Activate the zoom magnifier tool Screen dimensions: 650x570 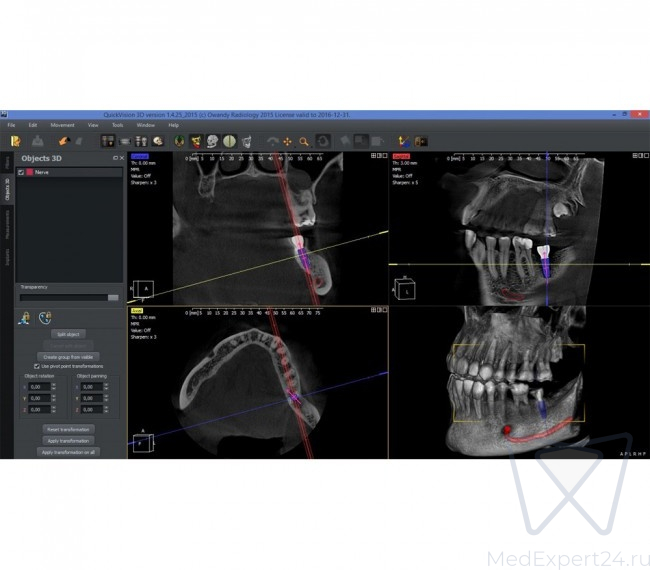pos(303,141)
